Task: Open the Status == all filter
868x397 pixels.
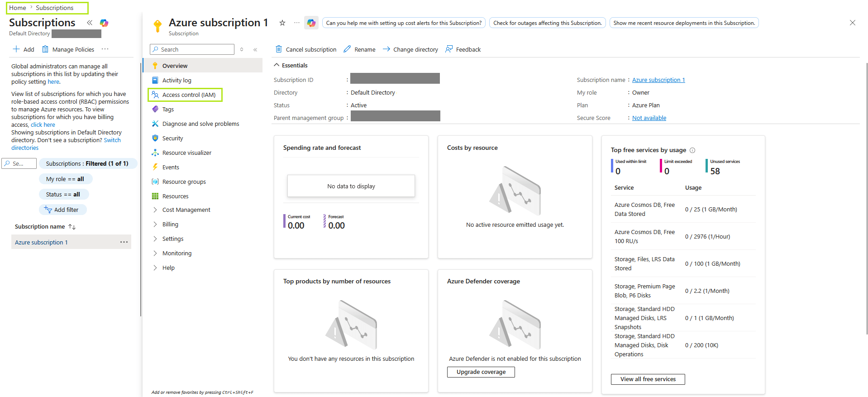Action: [x=63, y=194]
